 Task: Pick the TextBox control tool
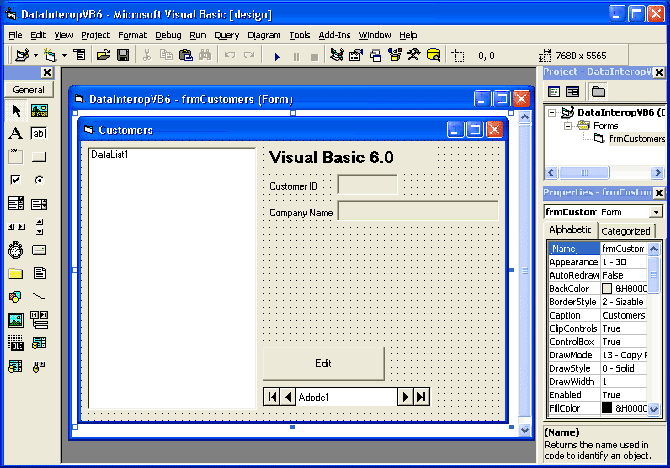click(x=39, y=134)
